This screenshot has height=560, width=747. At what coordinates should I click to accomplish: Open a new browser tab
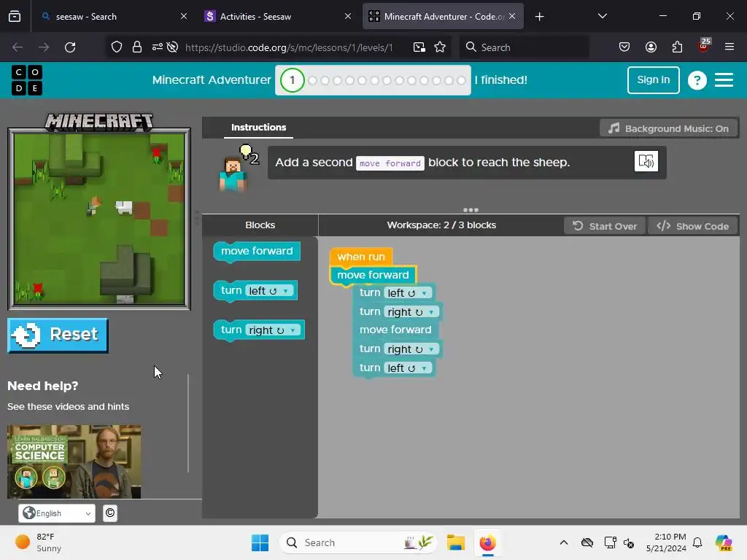[x=539, y=17]
